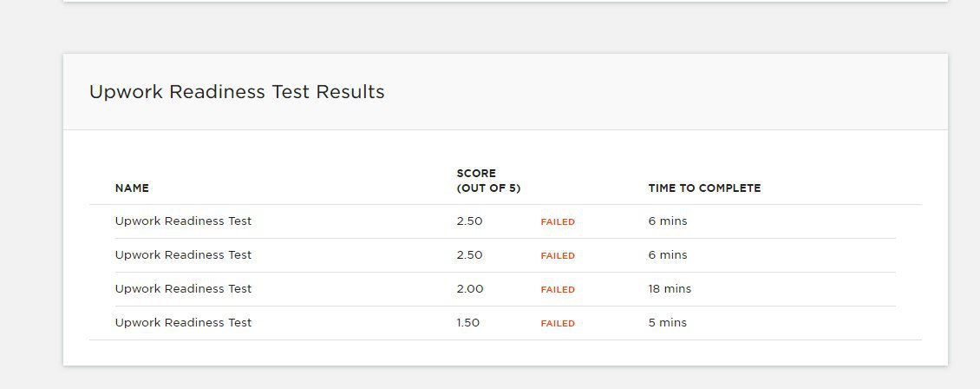The height and width of the screenshot is (389, 980).
Task: Click FAILED label in the 18 mins row
Action: point(558,289)
